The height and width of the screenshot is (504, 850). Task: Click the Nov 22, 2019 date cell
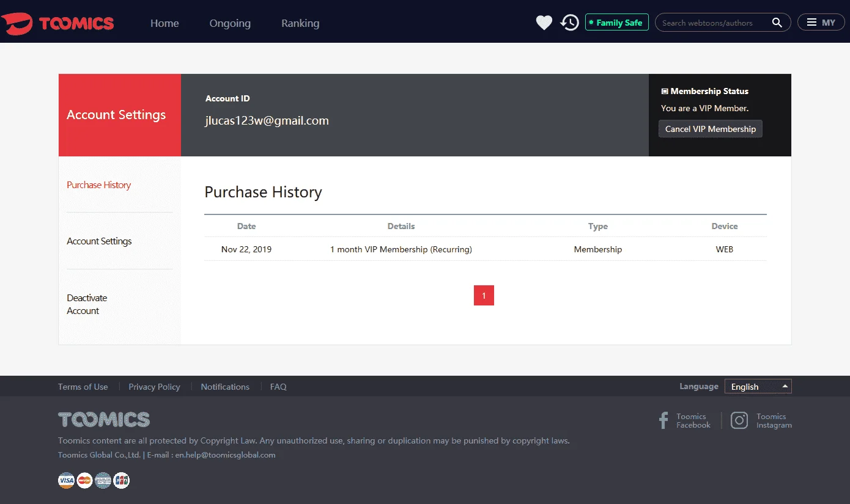(x=246, y=249)
